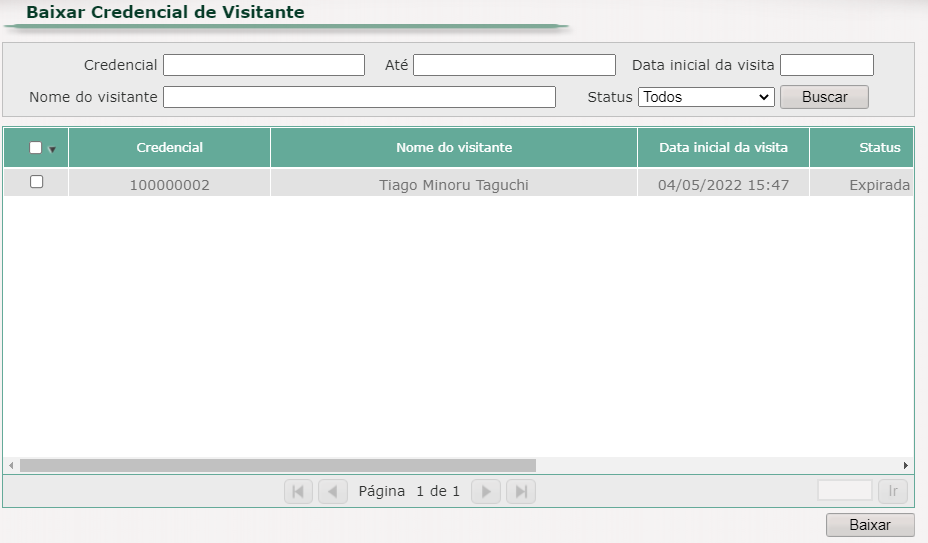
Task: Focus the Data inicial da visita field
Action: (827, 65)
